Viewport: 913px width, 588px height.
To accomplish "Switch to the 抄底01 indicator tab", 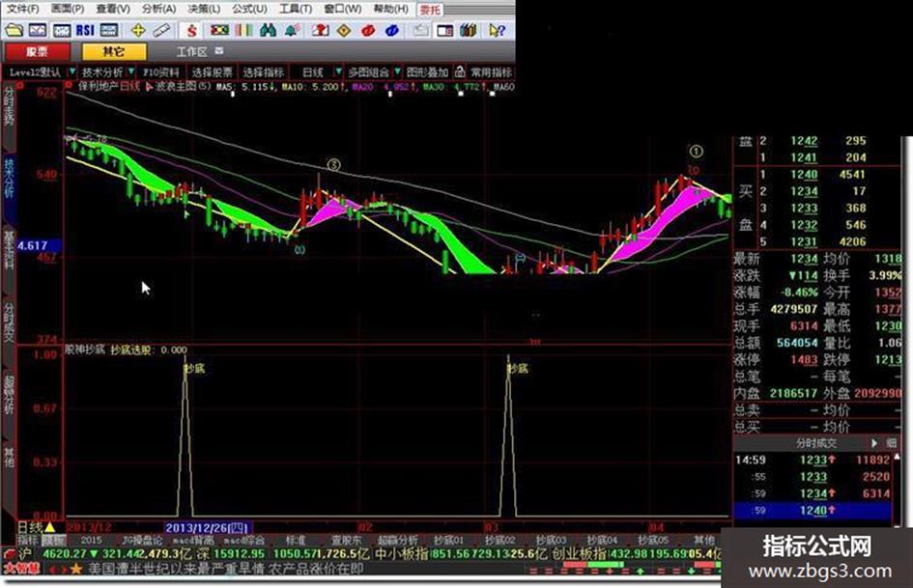I will (449, 541).
